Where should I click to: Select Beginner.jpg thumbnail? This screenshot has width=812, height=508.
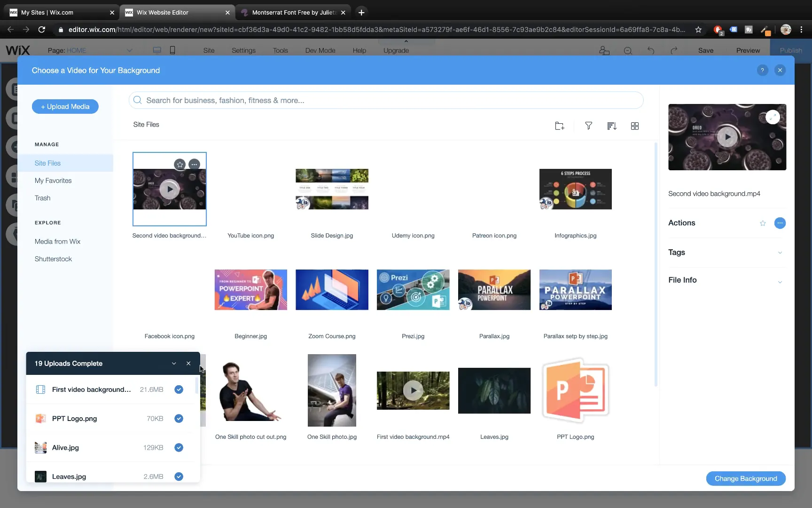click(250, 290)
